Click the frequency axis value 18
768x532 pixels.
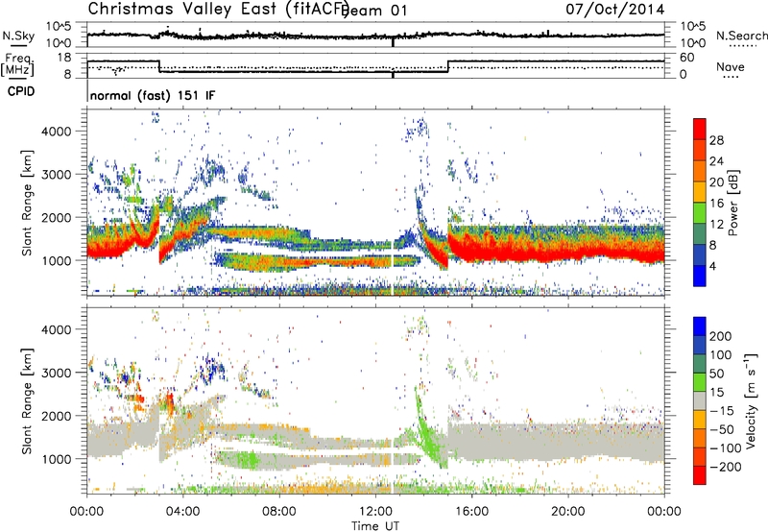click(x=63, y=58)
